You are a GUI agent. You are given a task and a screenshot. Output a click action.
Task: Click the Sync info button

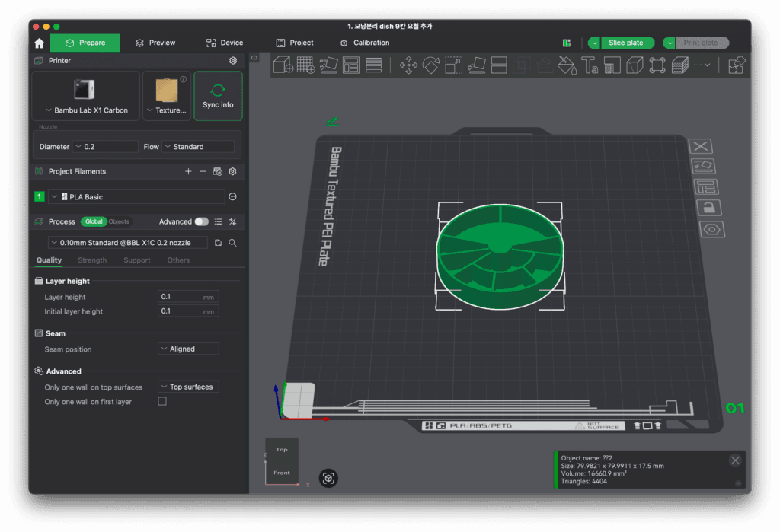click(x=218, y=96)
